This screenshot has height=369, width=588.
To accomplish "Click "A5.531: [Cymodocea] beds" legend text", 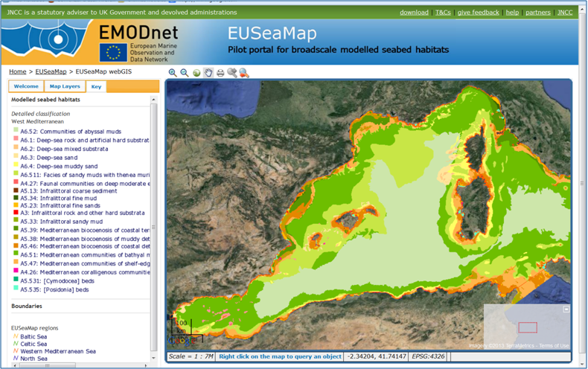I will point(57,281).
